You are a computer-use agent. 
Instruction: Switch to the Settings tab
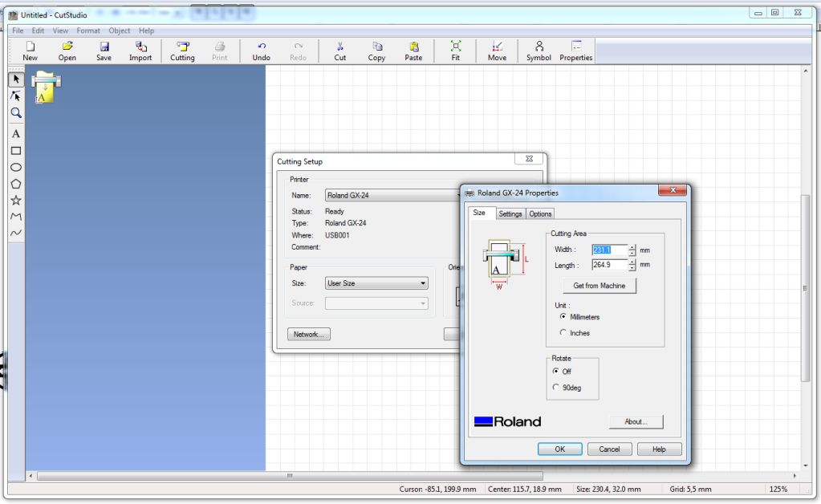click(510, 213)
